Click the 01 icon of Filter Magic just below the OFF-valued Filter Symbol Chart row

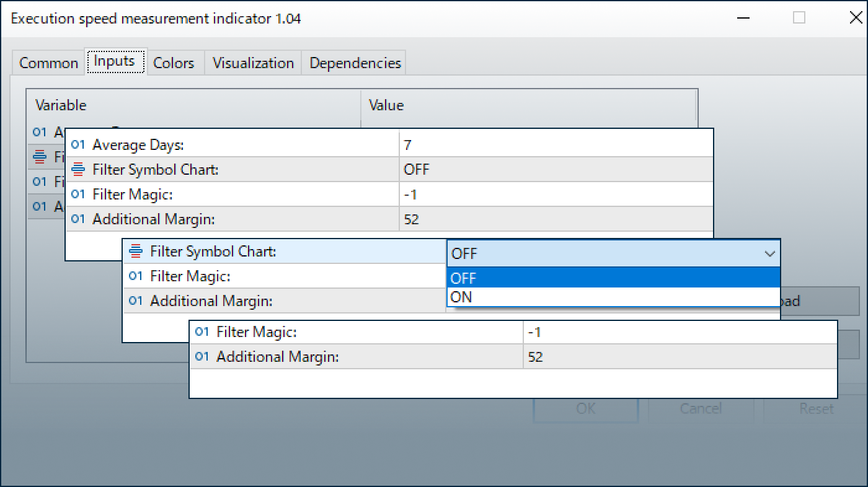click(77, 194)
